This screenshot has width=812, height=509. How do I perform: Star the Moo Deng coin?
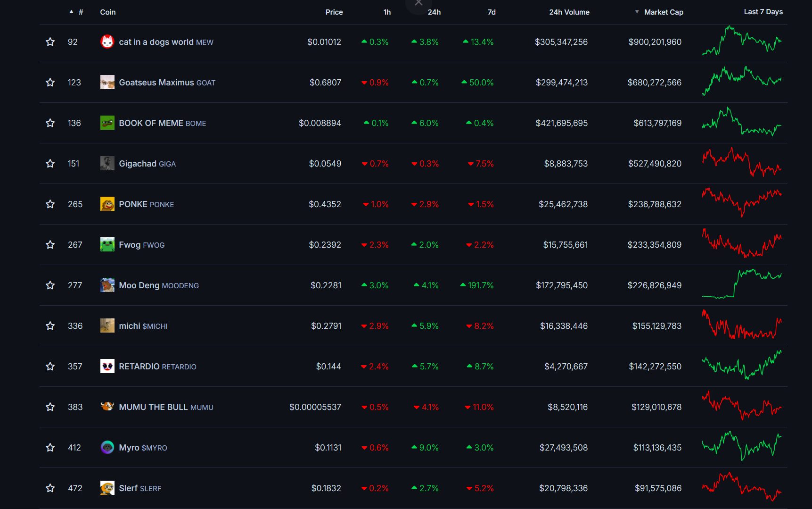tap(50, 285)
